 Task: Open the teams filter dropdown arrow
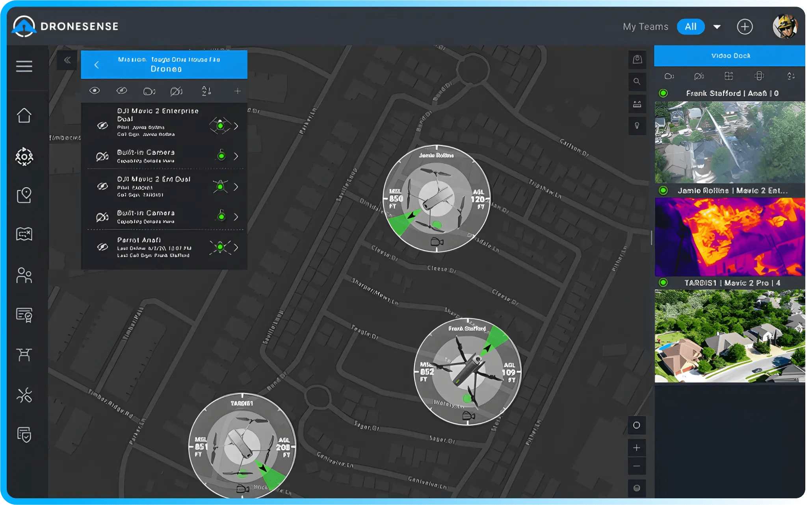(x=717, y=26)
